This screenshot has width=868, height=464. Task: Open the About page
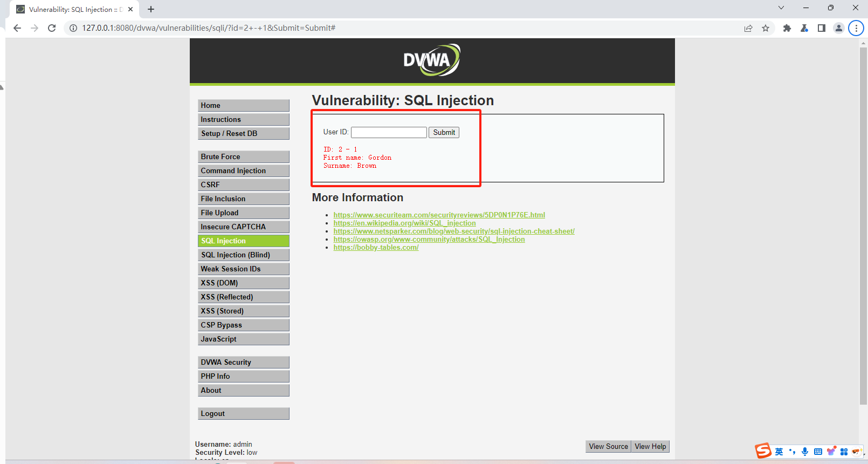pos(244,390)
